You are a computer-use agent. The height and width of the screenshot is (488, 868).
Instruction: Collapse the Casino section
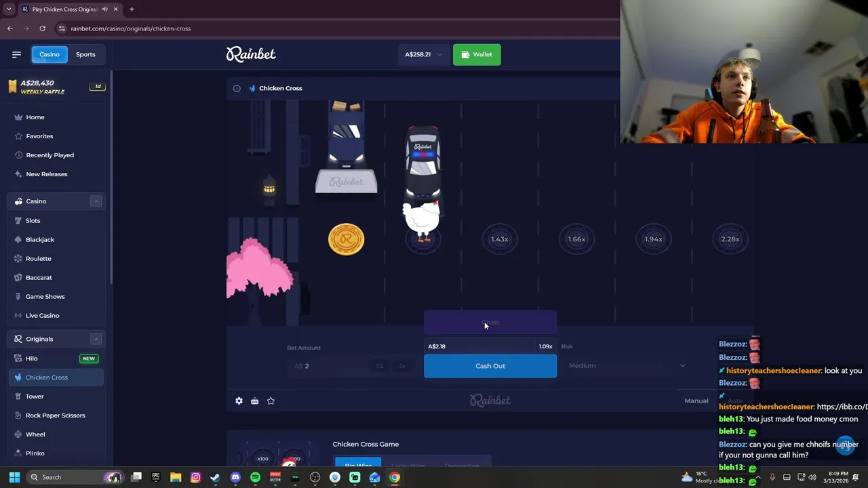coord(96,201)
